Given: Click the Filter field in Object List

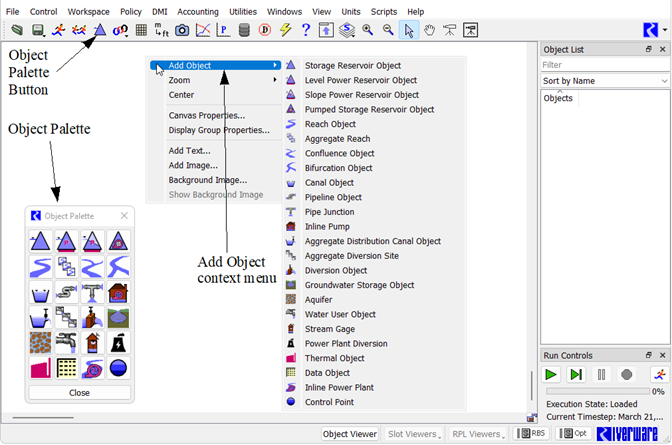Looking at the screenshot, I should [x=605, y=64].
